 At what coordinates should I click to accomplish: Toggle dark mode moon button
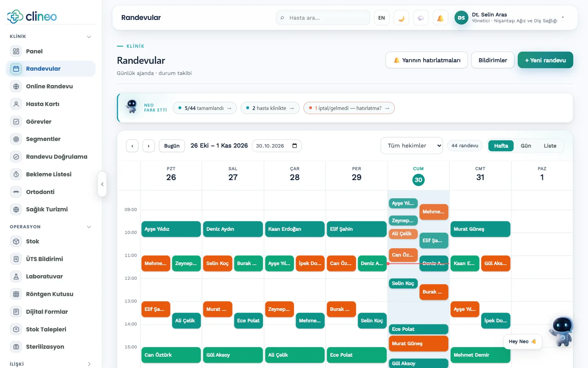(401, 18)
